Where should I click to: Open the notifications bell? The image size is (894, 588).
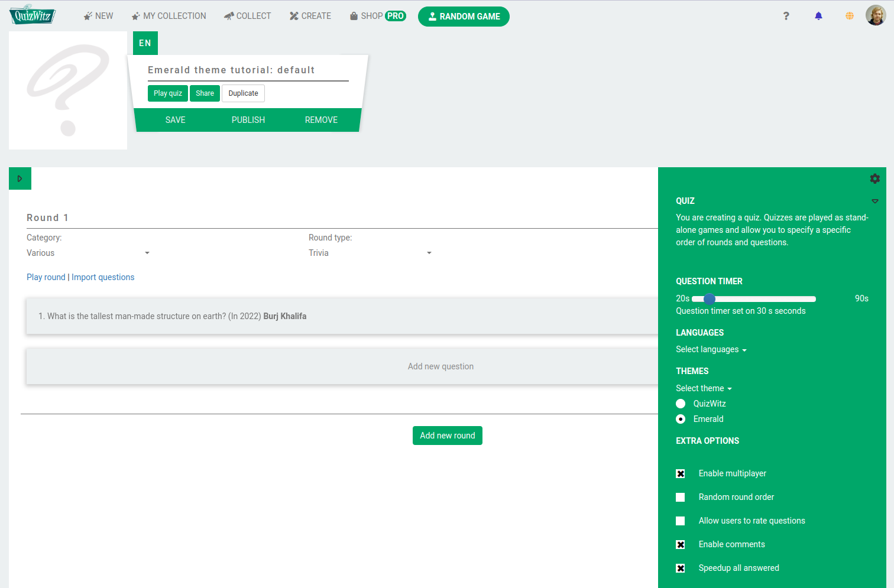click(818, 16)
